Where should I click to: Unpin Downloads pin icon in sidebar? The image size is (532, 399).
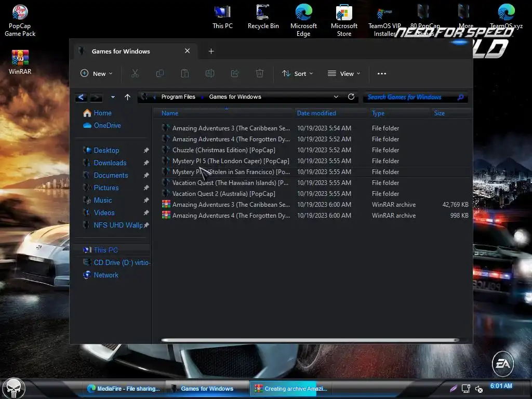146,163
